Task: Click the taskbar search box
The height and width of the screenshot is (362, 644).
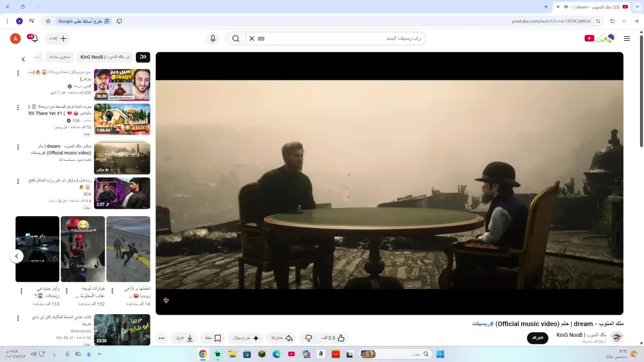Action: click(395, 354)
